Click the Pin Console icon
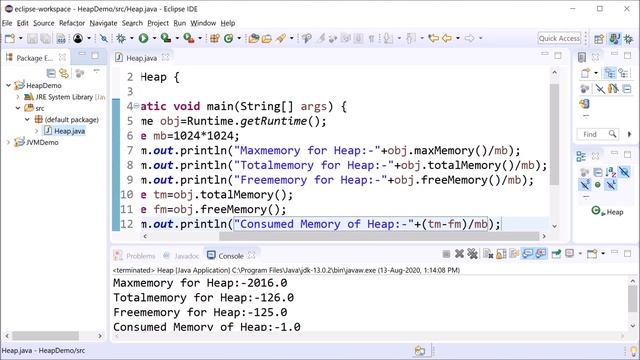The height and width of the screenshot is (360, 640). [x=556, y=254]
